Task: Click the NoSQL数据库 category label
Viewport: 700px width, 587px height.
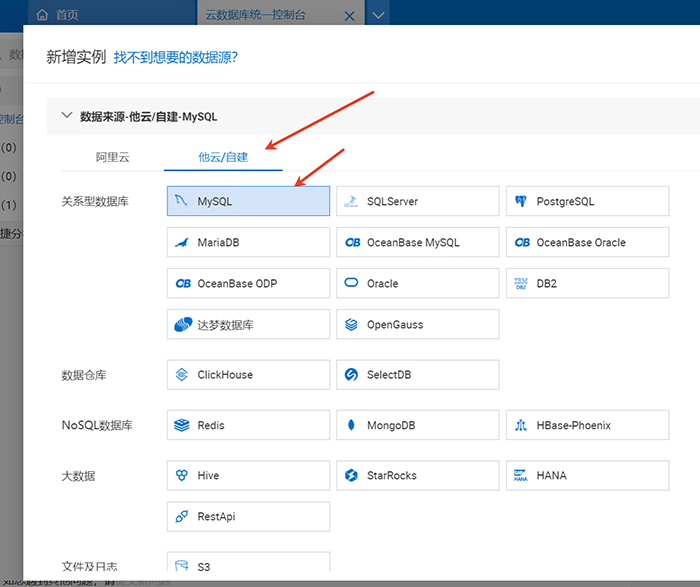Action: [97, 425]
